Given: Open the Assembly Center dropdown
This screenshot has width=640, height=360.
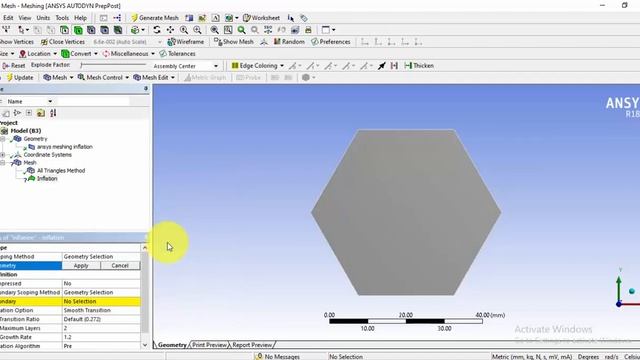Looking at the screenshot, I should coord(185,66).
